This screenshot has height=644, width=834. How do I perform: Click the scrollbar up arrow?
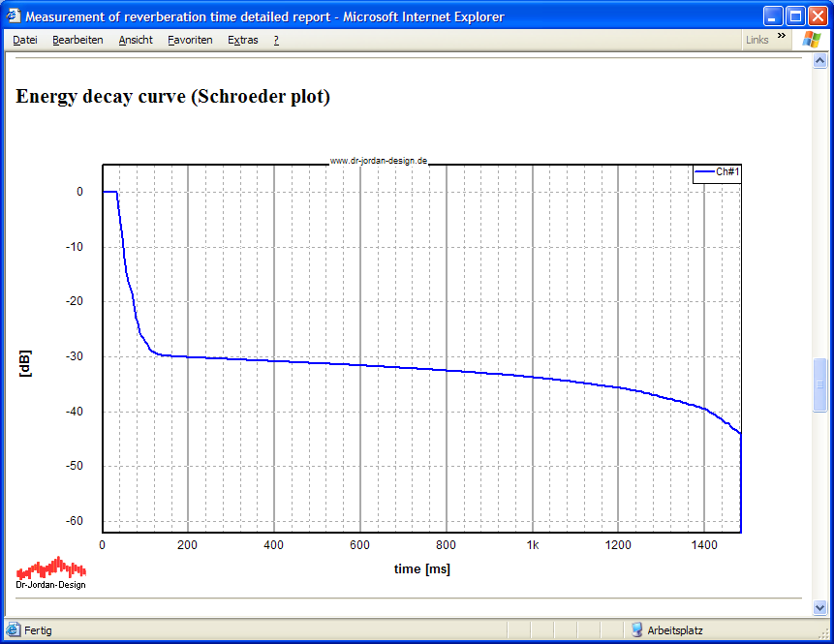pyautogui.click(x=820, y=61)
